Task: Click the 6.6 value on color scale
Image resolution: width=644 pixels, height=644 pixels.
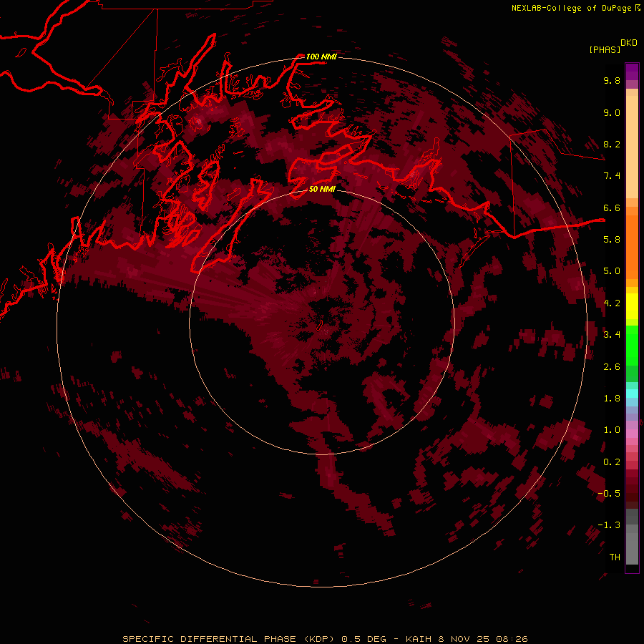Action: [612, 208]
